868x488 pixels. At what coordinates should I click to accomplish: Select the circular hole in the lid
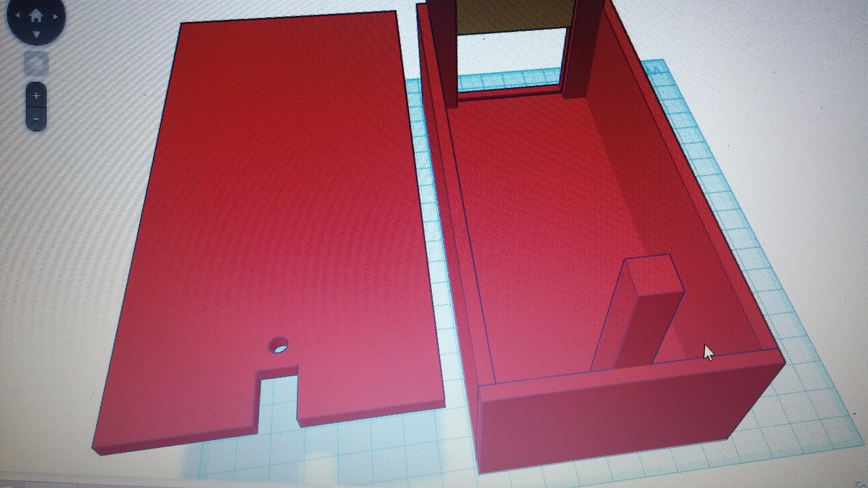click(x=278, y=345)
